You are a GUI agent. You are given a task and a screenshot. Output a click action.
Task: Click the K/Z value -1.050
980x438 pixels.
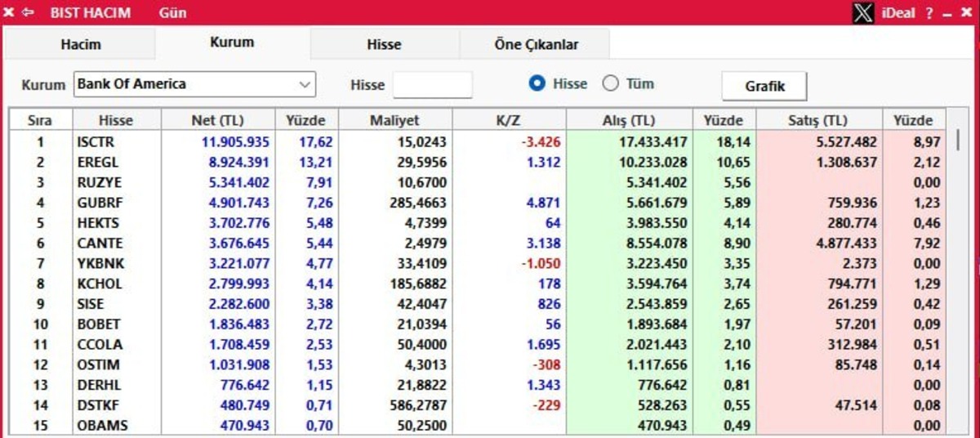point(541,263)
